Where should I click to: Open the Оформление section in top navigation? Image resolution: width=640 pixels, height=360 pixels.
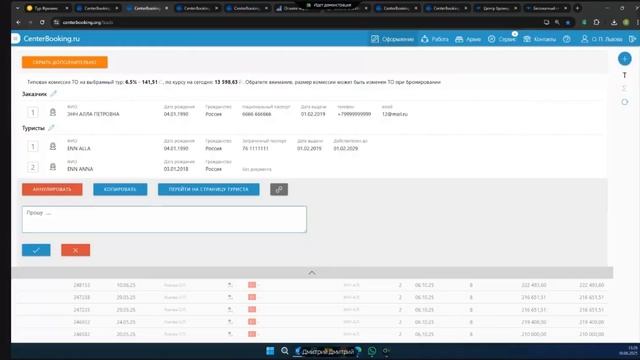point(392,39)
